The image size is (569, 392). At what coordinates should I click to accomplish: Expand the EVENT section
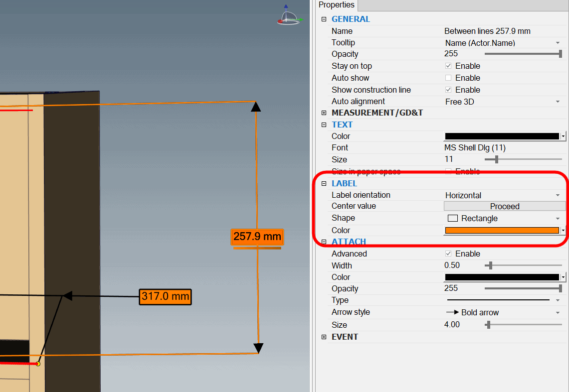pyautogui.click(x=324, y=337)
